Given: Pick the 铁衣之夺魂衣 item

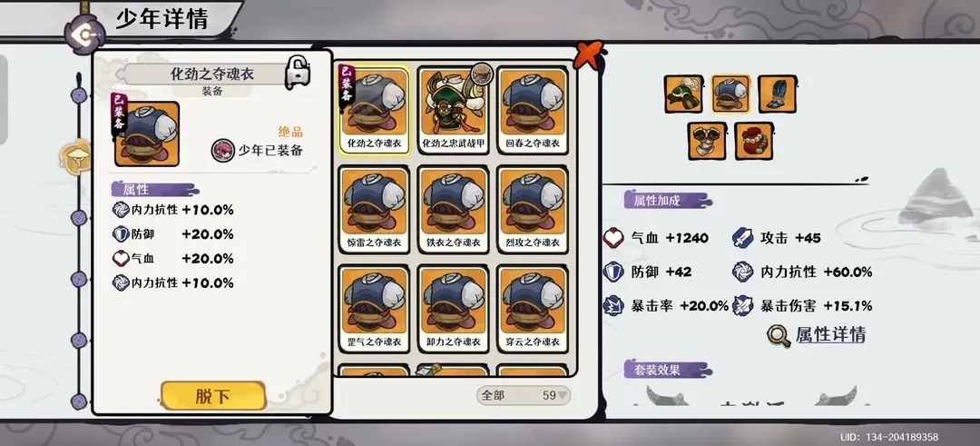Looking at the screenshot, I should point(453,209).
